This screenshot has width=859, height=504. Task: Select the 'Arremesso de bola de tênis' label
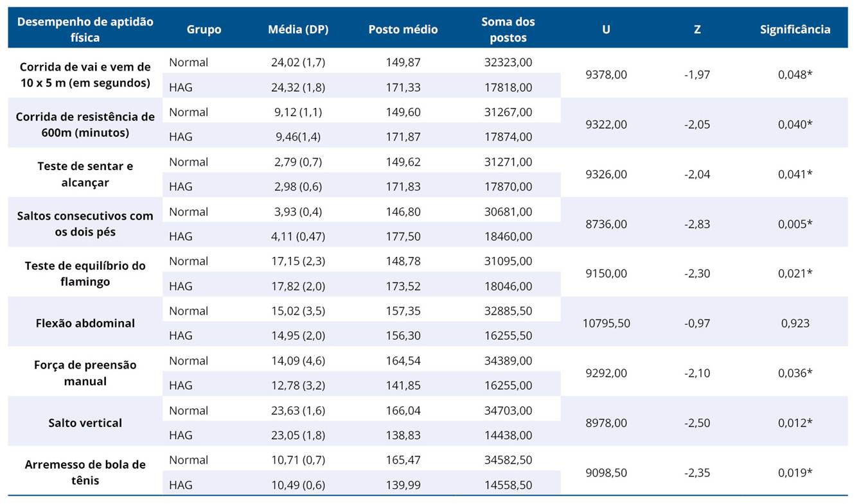85,473
